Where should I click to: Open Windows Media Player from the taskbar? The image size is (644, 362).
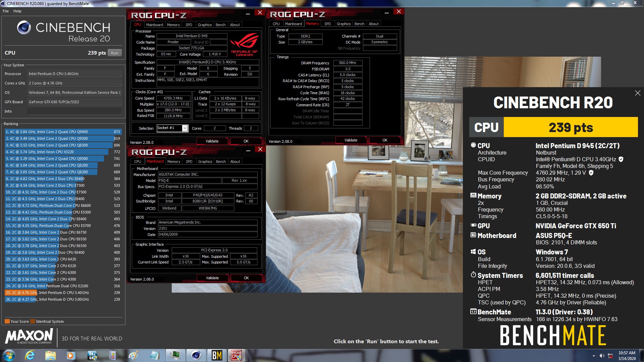tap(71, 355)
